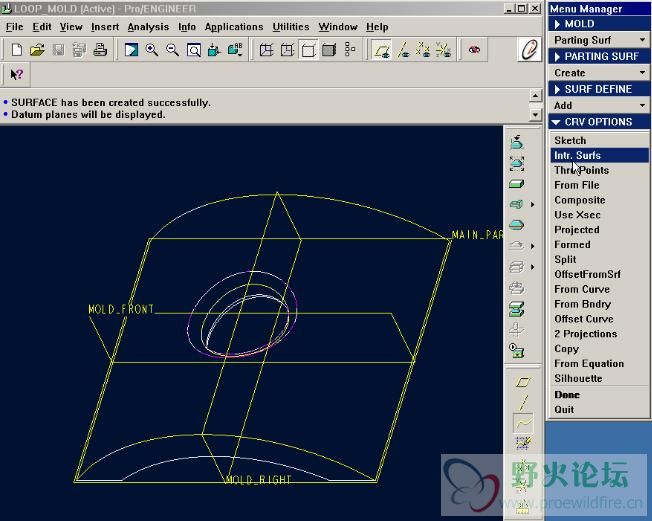This screenshot has height=521, width=652.
Task: Print the model using the printer icon
Action: point(100,50)
